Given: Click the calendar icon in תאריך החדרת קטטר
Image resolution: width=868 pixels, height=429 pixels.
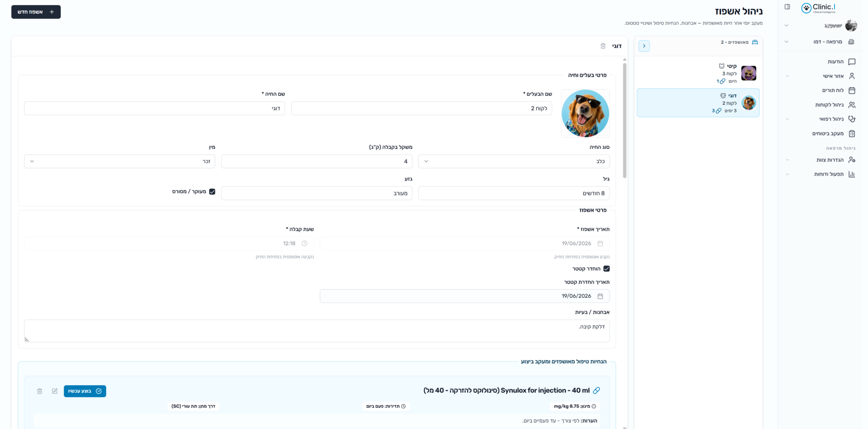Looking at the screenshot, I should [x=600, y=296].
